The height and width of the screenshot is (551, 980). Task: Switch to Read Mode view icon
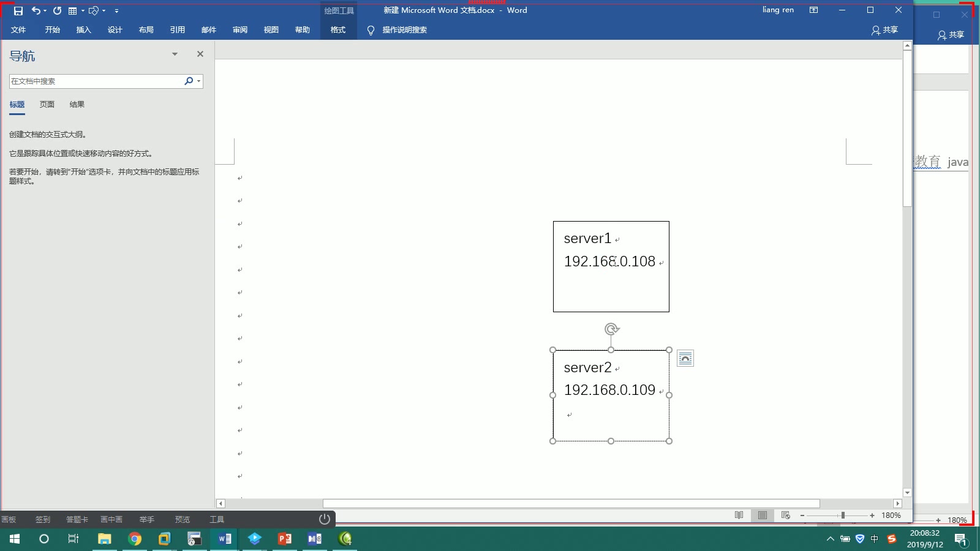(x=739, y=515)
